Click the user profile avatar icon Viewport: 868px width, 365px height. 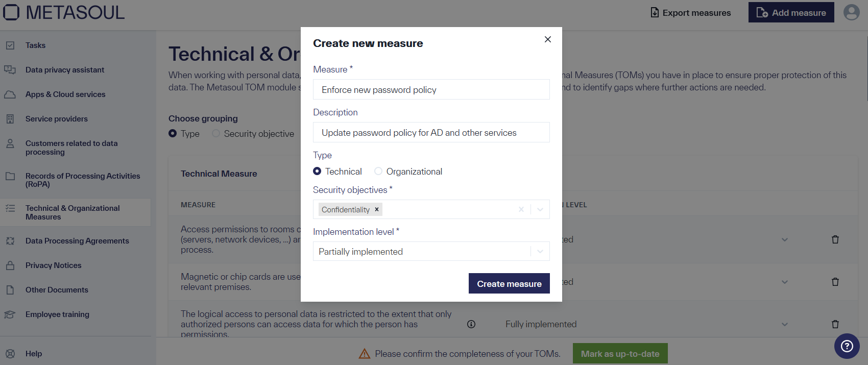tap(851, 12)
